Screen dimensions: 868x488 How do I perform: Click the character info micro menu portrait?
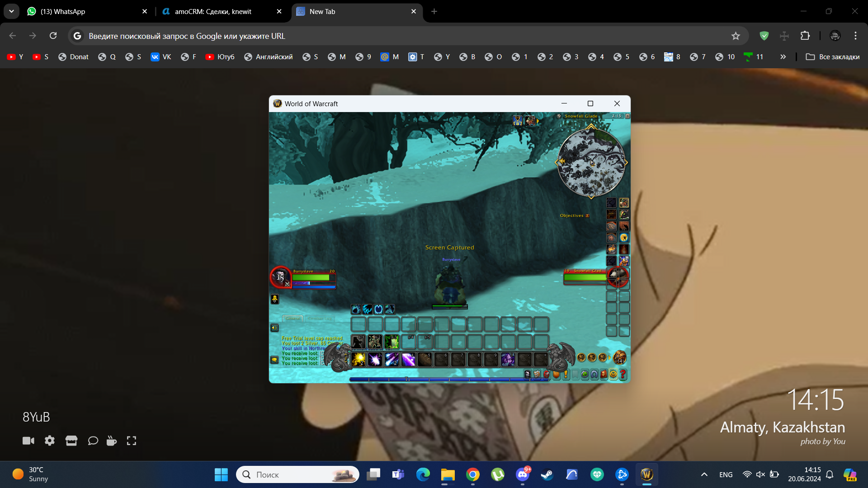point(527,374)
